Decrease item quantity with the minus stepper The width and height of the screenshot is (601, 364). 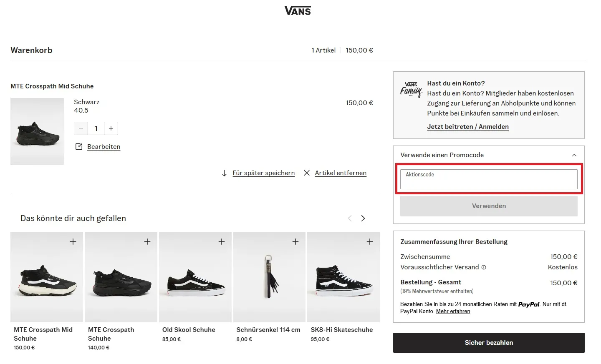pyautogui.click(x=81, y=128)
